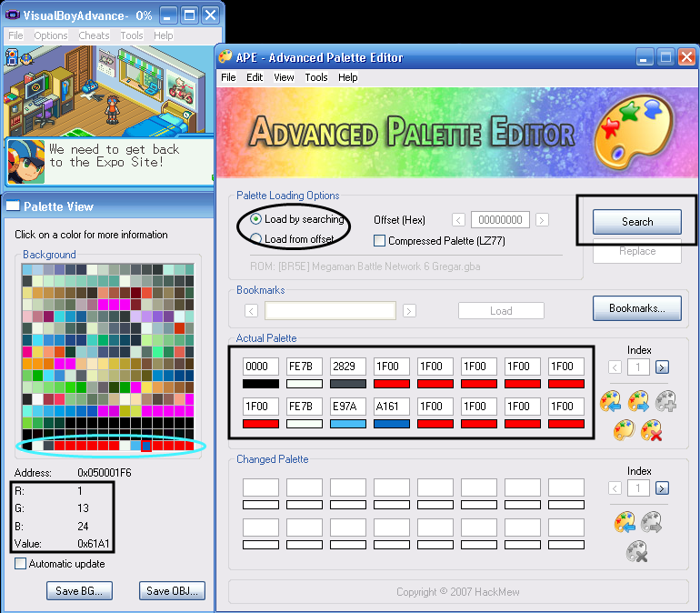
Task: Select the Load from offset option
Action: (x=256, y=239)
